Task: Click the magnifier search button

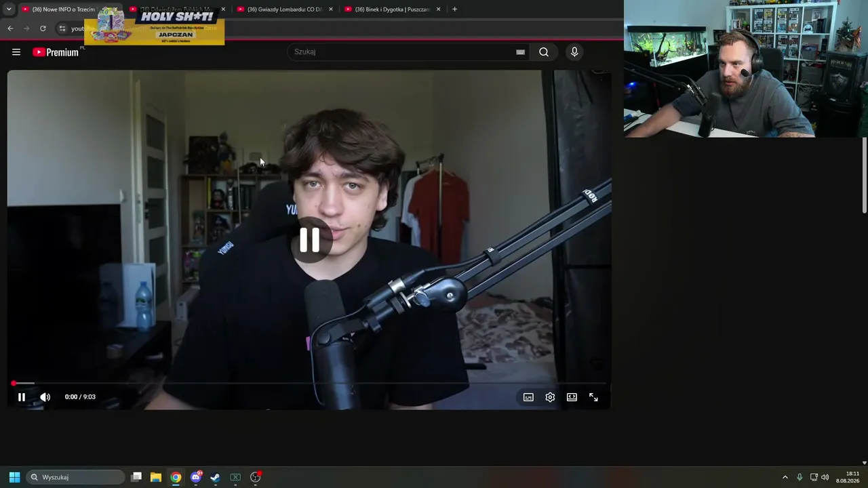Action: pos(544,52)
